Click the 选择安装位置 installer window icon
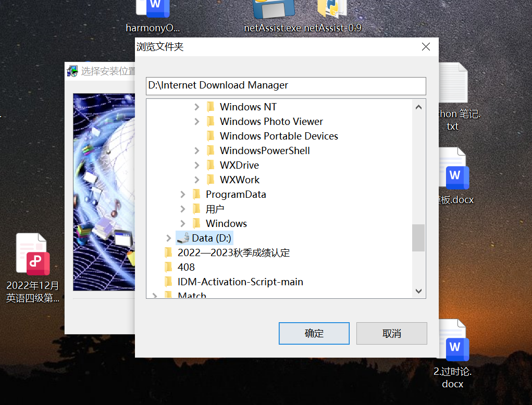 [x=72, y=71]
